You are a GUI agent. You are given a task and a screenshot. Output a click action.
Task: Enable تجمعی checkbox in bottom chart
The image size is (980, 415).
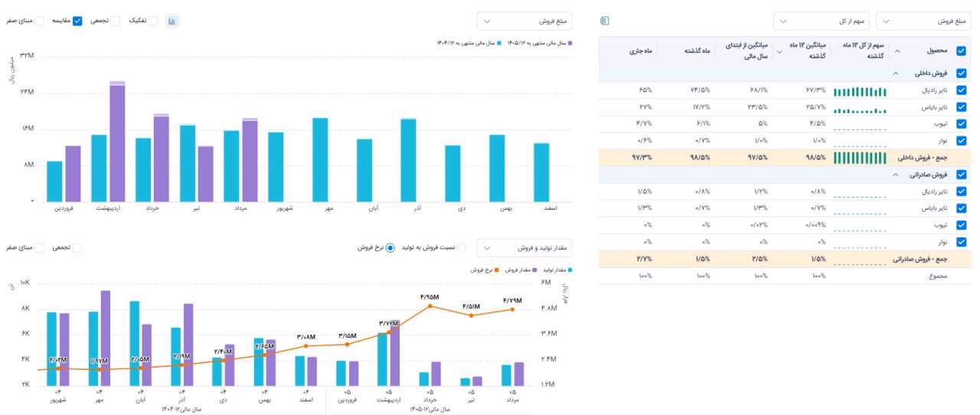77,247
